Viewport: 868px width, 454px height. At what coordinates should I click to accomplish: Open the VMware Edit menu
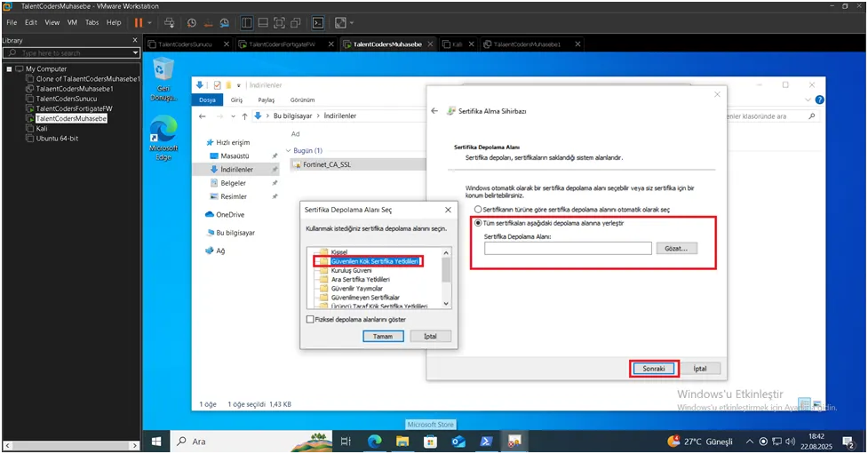(31, 23)
